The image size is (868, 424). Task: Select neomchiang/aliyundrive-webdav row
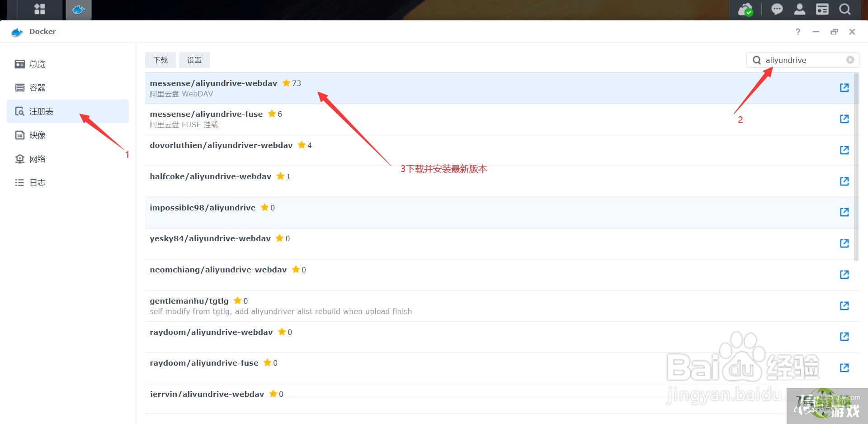click(x=499, y=275)
